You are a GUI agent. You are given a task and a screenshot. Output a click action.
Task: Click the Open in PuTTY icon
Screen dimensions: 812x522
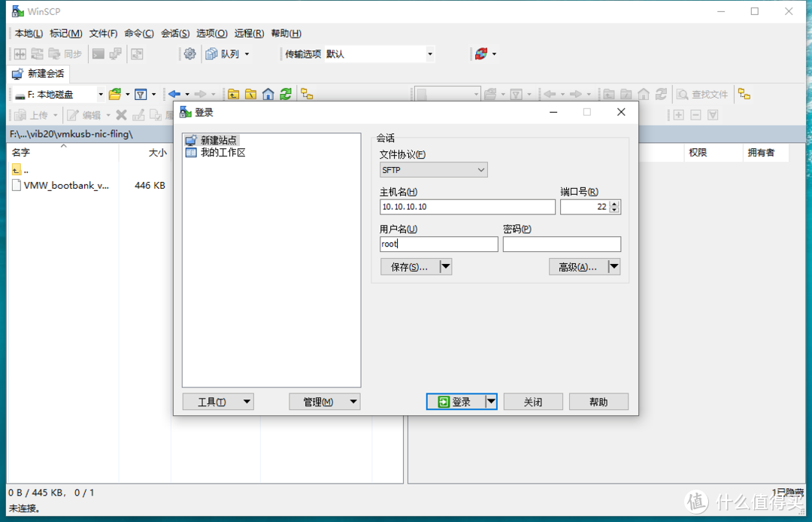(115, 54)
